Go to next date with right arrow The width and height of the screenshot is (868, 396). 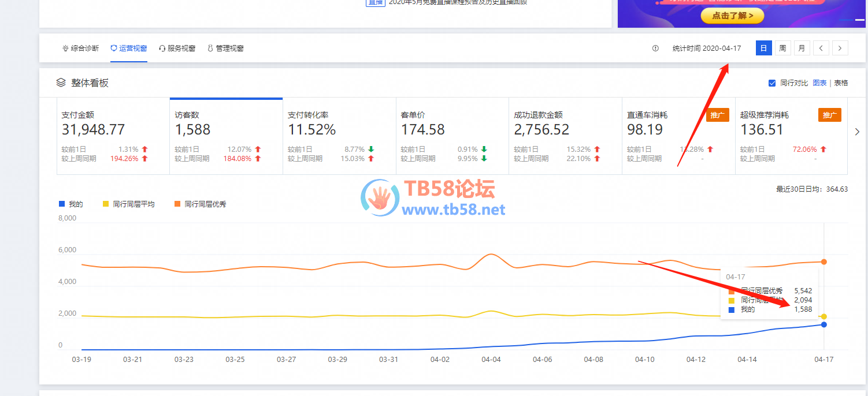click(840, 48)
